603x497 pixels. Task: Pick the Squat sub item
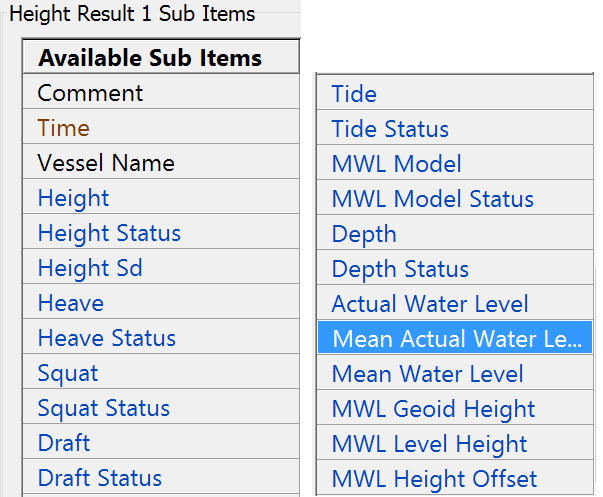pos(68,373)
